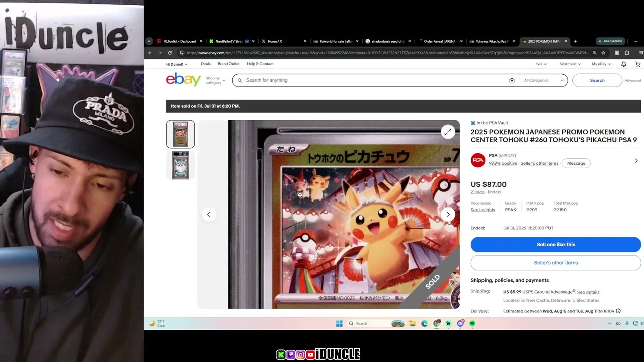Open Discord from taskbar
Image resolution: width=644 pixels, height=362 pixels.
point(460,323)
